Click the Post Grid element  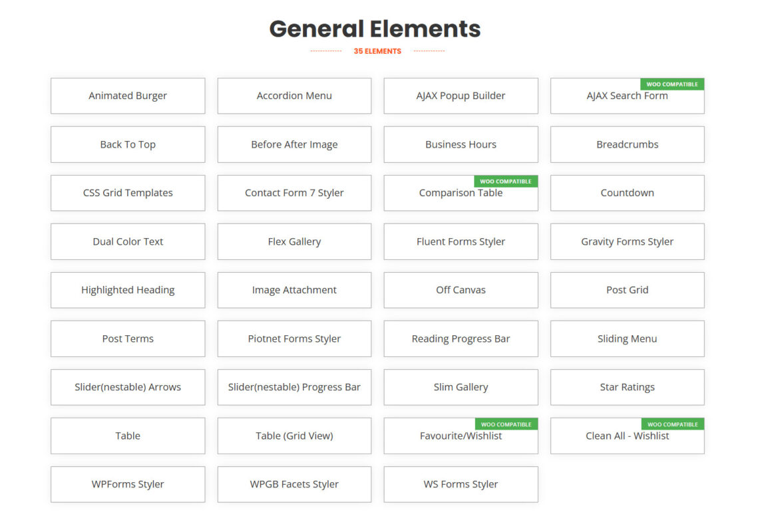pos(627,290)
